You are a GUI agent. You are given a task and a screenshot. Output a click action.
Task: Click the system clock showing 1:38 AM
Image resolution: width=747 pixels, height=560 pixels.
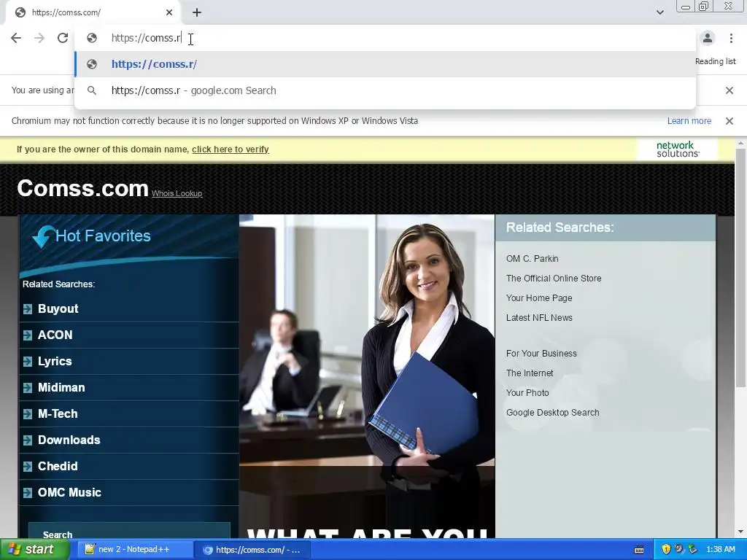point(720,549)
